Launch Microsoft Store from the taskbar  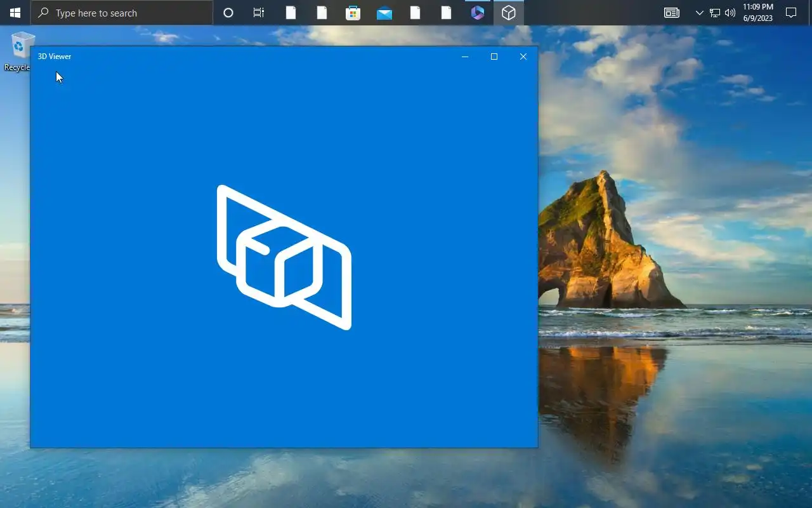point(353,13)
